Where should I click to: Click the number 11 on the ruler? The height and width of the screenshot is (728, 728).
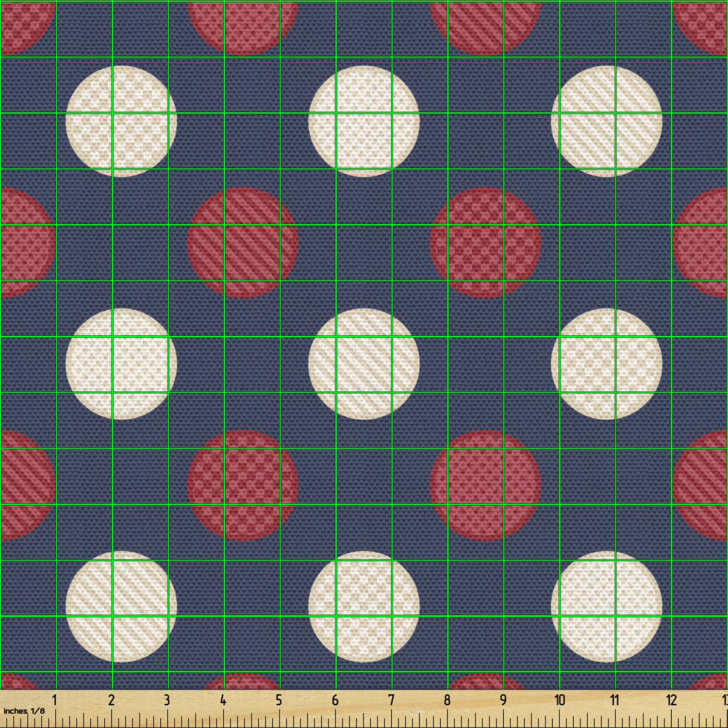click(615, 700)
